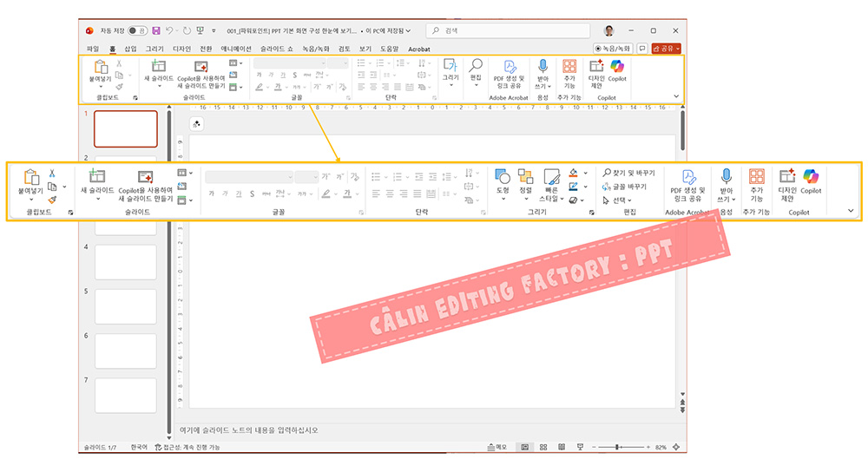Click the Clear formatting icon in enlarged ribbon

click(x=355, y=177)
